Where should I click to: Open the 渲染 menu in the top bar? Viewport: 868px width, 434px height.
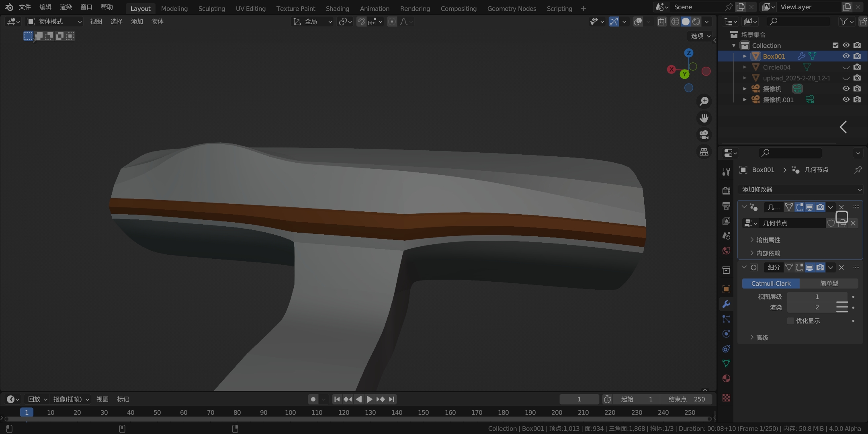tap(66, 7)
